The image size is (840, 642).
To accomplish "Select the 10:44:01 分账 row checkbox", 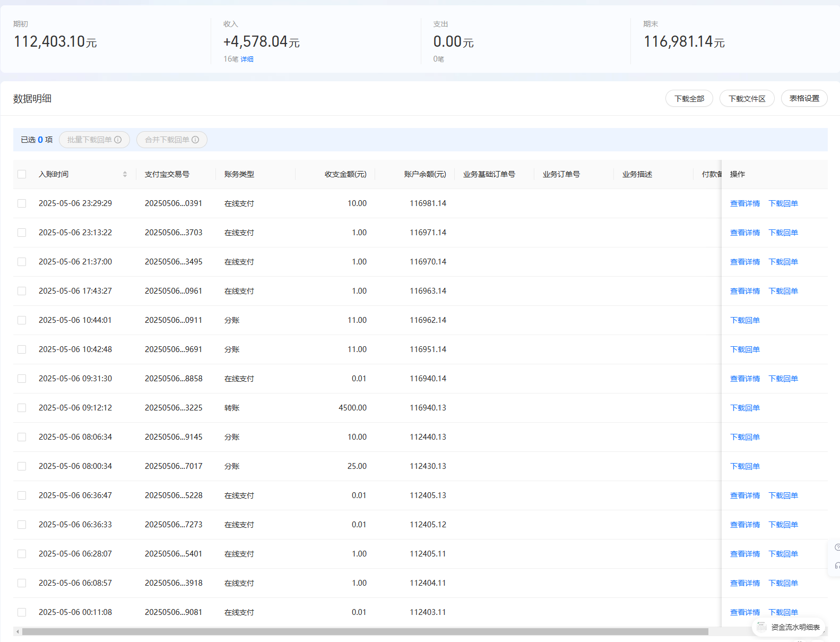I will click(22, 320).
